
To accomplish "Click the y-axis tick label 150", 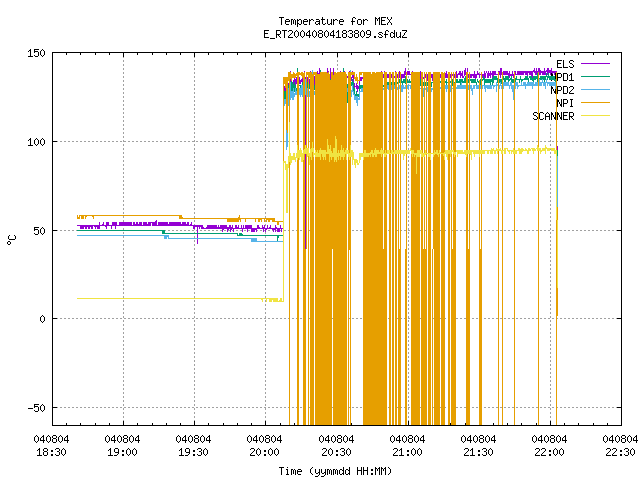I will coord(36,53).
